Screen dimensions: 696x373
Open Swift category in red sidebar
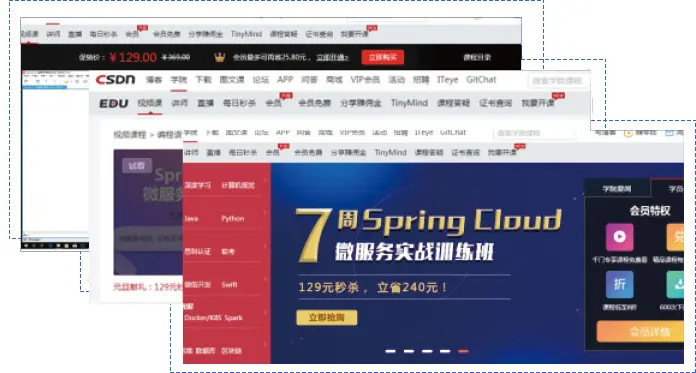tap(229, 285)
